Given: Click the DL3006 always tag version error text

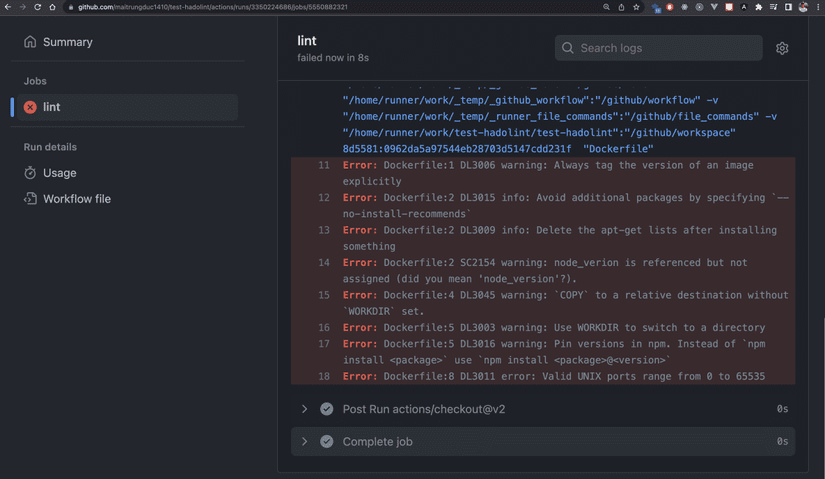Looking at the screenshot, I should pyautogui.click(x=548, y=173).
